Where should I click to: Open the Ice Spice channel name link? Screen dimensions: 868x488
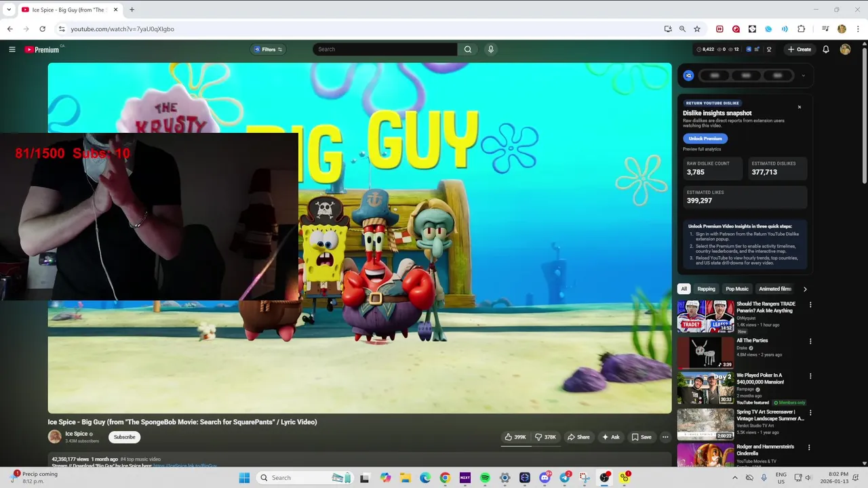76,434
